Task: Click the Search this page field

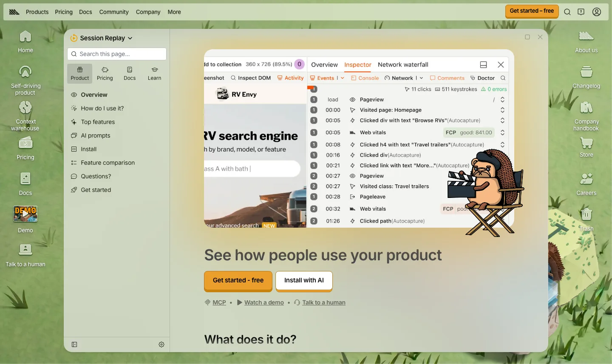Action: pyautogui.click(x=117, y=54)
